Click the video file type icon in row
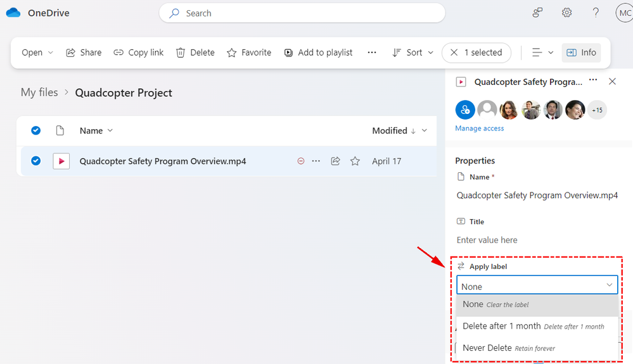Viewport: 633px width, 364px height. pyautogui.click(x=61, y=161)
